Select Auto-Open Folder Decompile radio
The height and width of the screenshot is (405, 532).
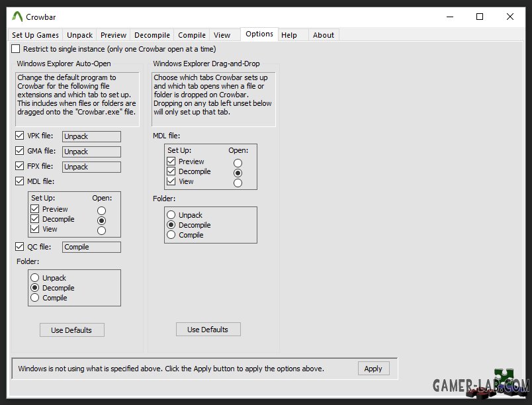click(34, 288)
